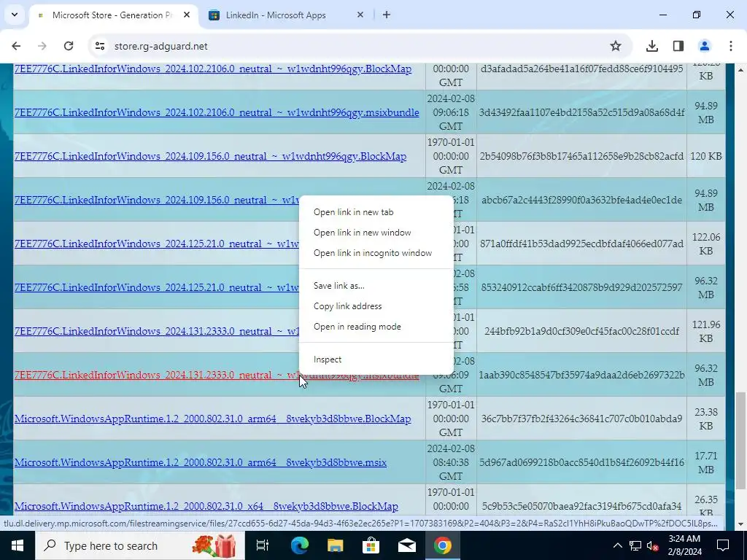Viewport: 747px width, 560px height.
Task: Click the 120 KB size cell
Action: (x=706, y=157)
